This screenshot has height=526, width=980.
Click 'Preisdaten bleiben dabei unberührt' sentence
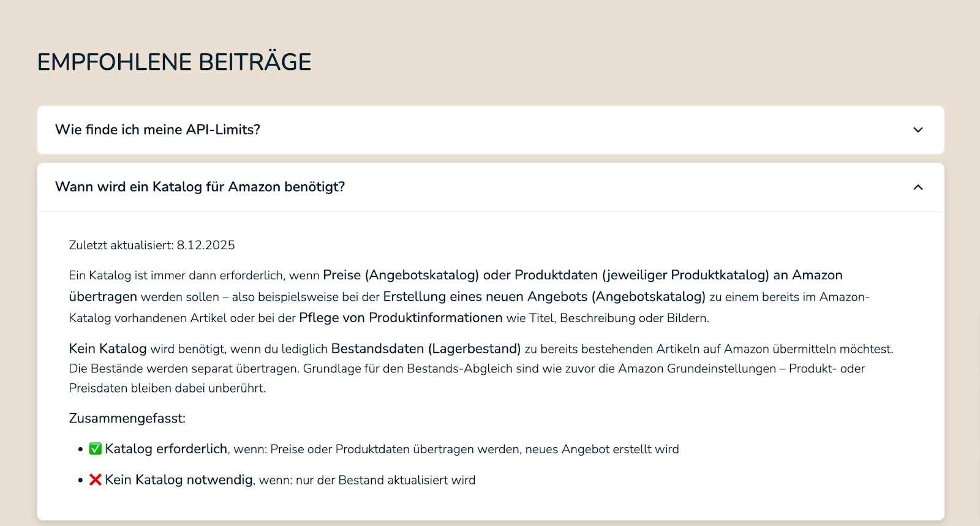[x=167, y=388]
